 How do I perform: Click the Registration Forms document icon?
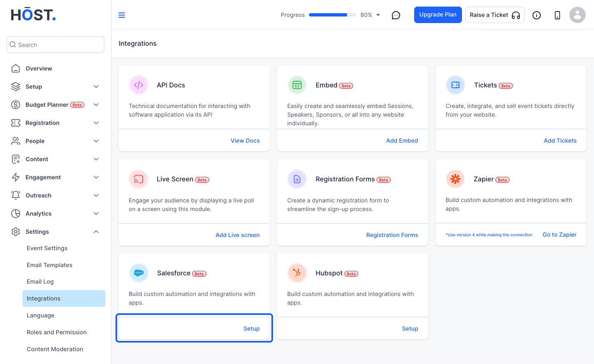coord(297,179)
